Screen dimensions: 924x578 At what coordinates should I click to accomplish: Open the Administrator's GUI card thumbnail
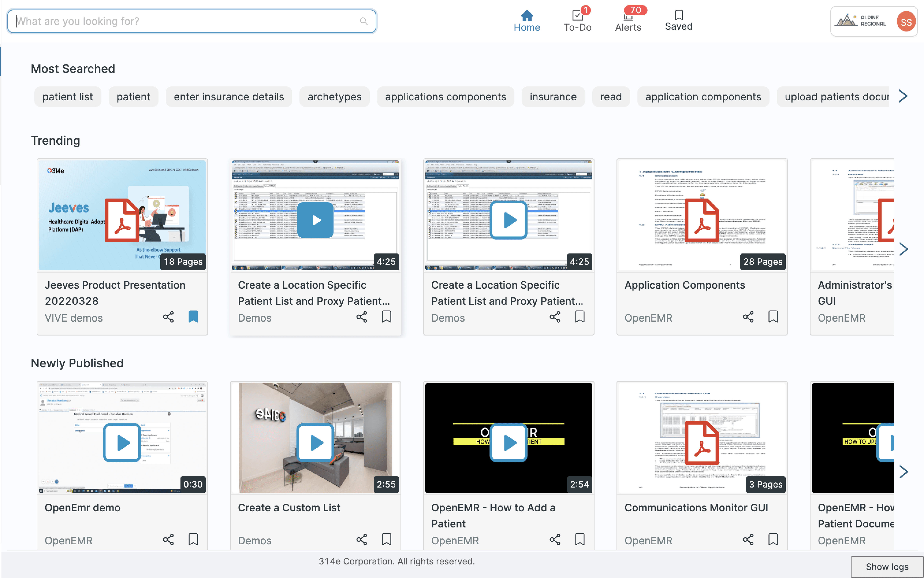click(x=853, y=215)
